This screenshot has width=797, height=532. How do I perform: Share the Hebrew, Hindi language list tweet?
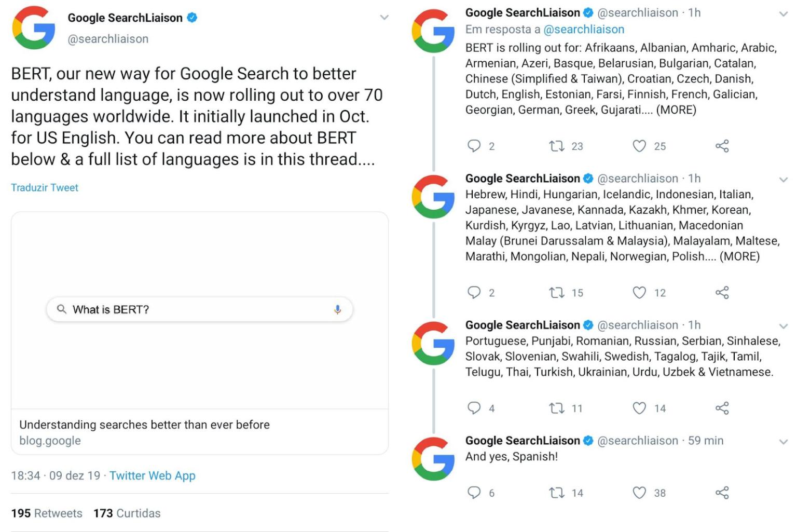[x=722, y=293]
